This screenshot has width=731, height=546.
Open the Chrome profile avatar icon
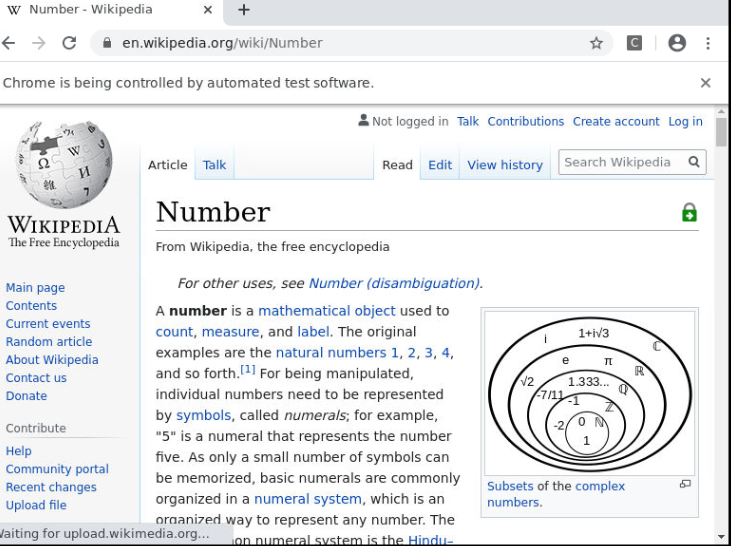(x=677, y=43)
